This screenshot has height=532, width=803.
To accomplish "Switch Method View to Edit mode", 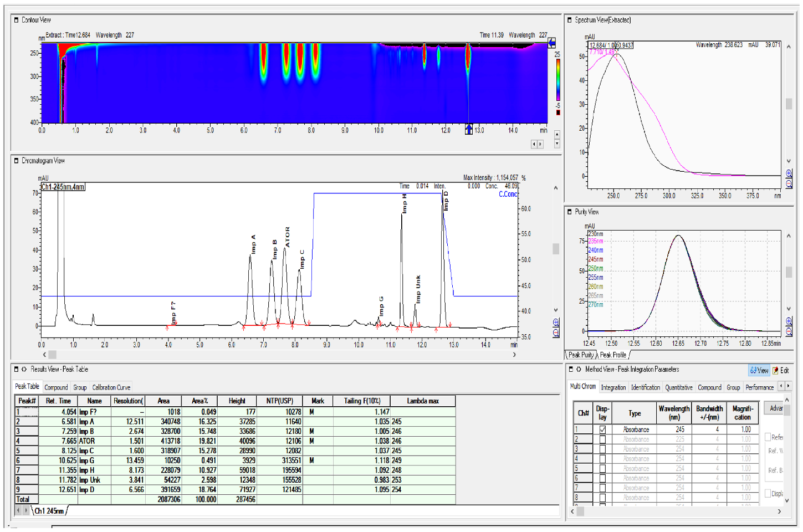I will tap(781, 370).
